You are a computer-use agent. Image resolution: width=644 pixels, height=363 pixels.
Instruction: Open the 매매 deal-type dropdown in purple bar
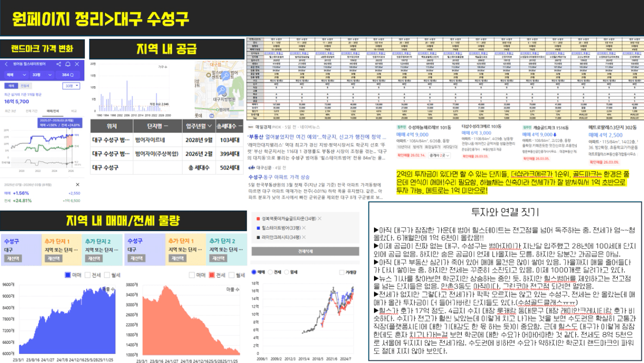(16, 75)
